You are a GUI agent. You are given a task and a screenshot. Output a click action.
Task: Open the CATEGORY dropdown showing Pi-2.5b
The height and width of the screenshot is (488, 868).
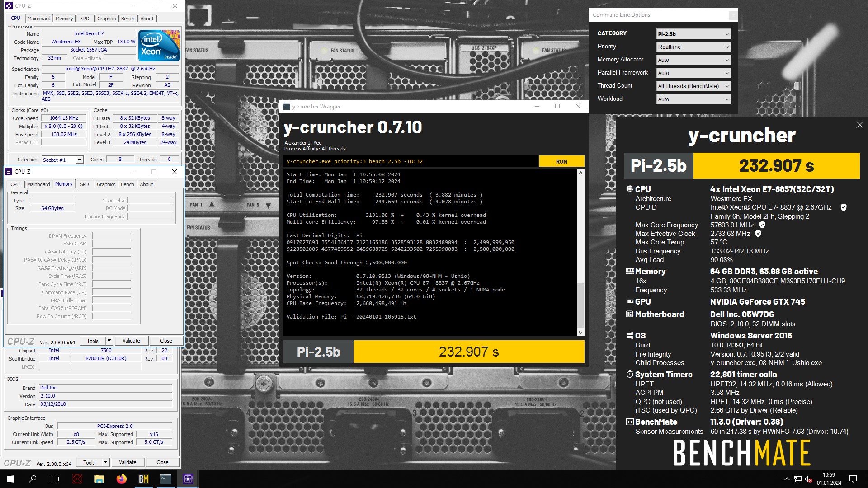coord(693,34)
